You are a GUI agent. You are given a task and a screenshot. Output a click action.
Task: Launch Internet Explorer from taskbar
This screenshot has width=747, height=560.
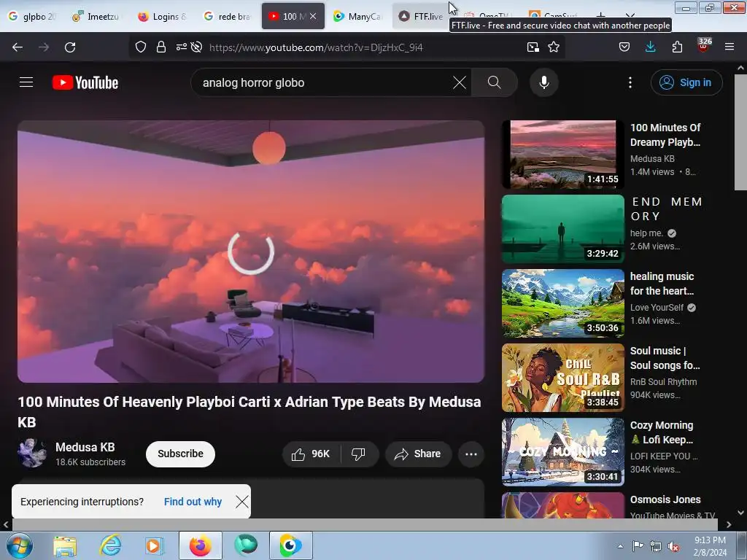pyautogui.click(x=111, y=545)
